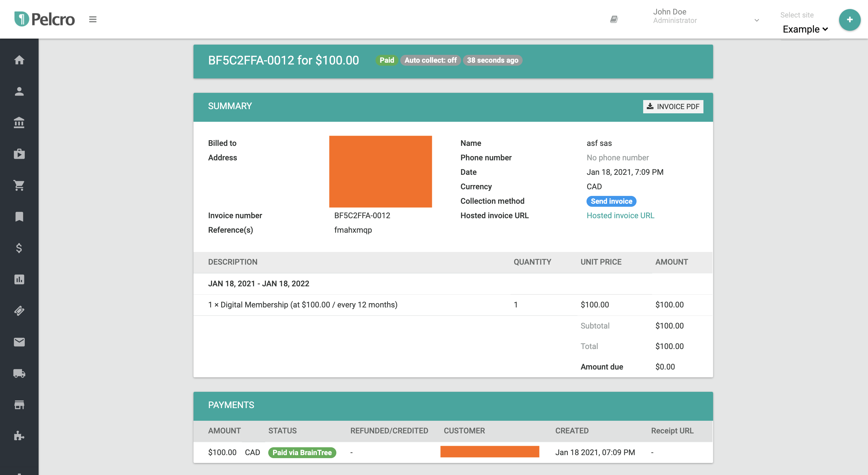
Task: Open the documentation book icon in header
Action: [614, 19]
